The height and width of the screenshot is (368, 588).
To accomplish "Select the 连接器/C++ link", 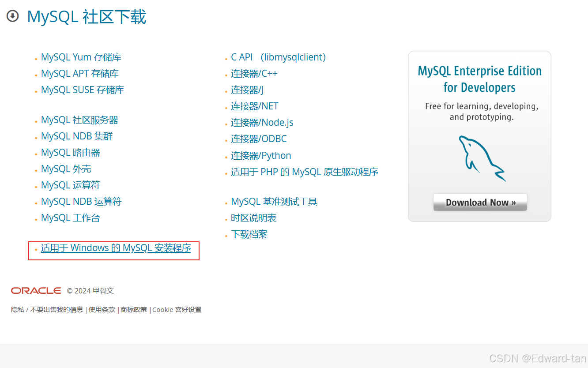I will coord(254,74).
